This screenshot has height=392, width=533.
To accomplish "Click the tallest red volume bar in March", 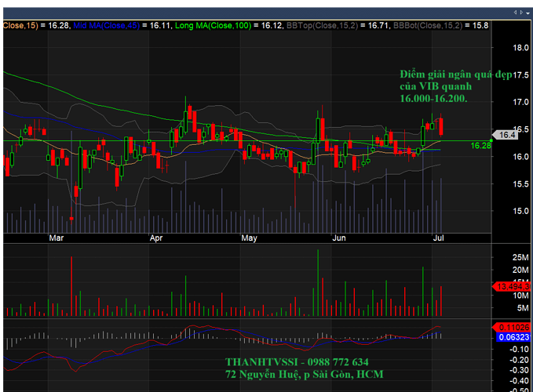I will tap(71, 286).
